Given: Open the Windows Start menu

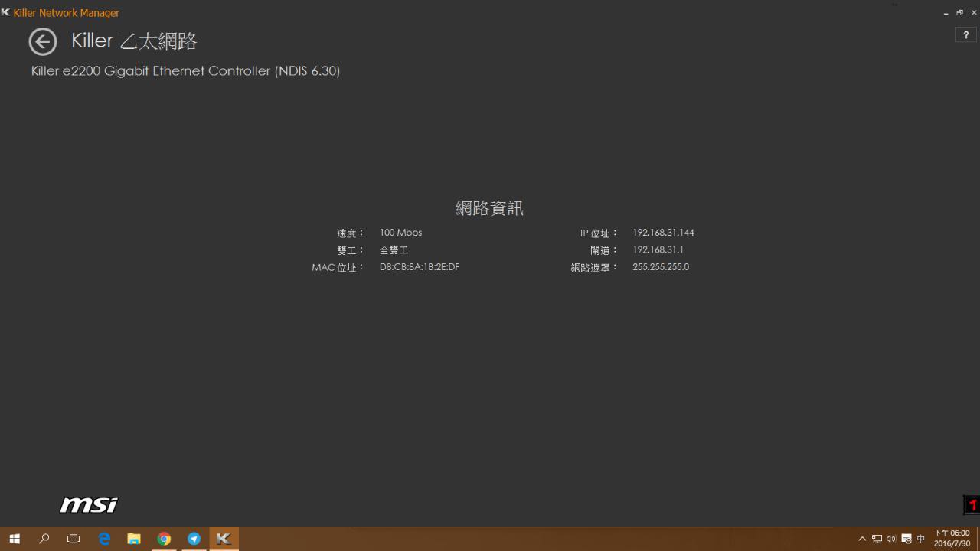Looking at the screenshot, I should pos(15,539).
